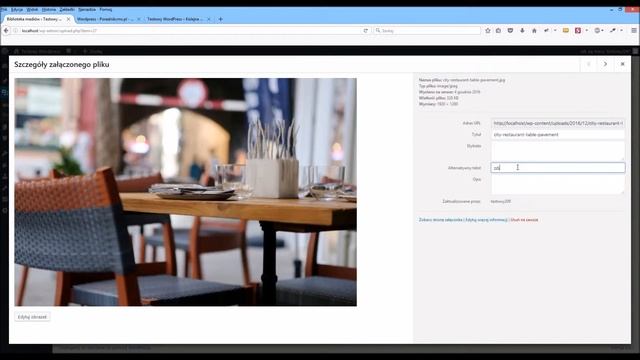640x360 pixels.
Task: Click the reload page icon in the address bar
Action: pyautogui.click(x=366, y=31)
